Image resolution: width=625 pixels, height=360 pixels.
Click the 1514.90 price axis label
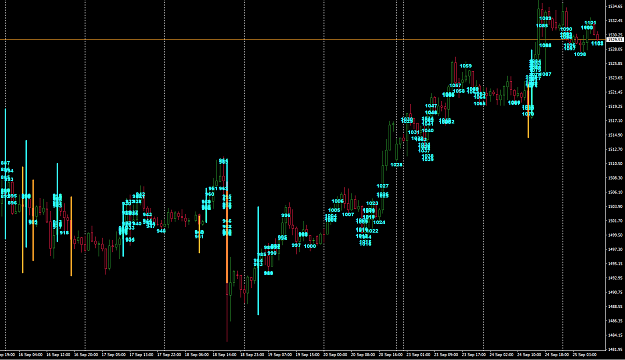616,135
